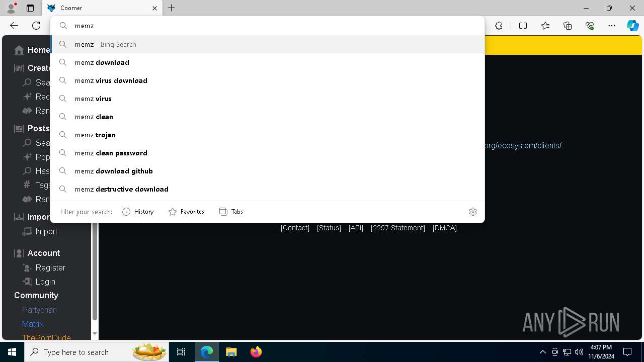Open the [API] footer link

pos(356,228)
